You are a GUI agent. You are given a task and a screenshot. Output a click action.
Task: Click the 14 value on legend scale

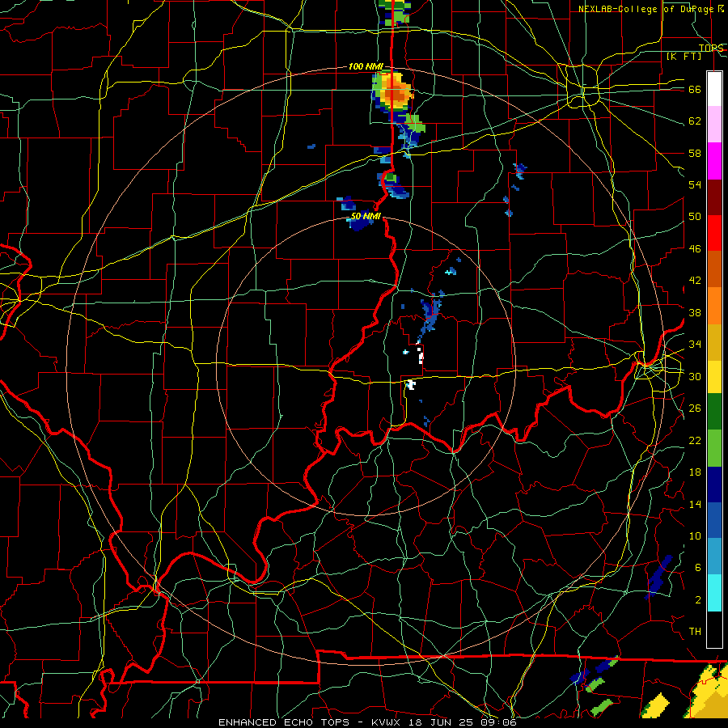coord(695,504)
